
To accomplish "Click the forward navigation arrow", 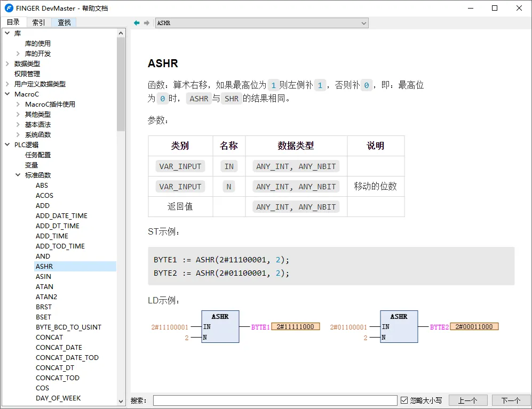I will tap(147, 23).
